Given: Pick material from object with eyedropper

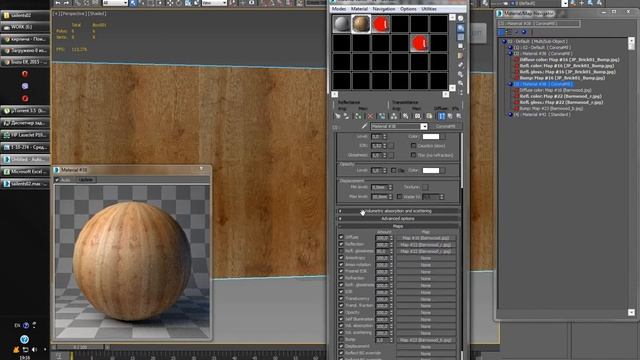Looking at the screenshot, I should (364, 127).
